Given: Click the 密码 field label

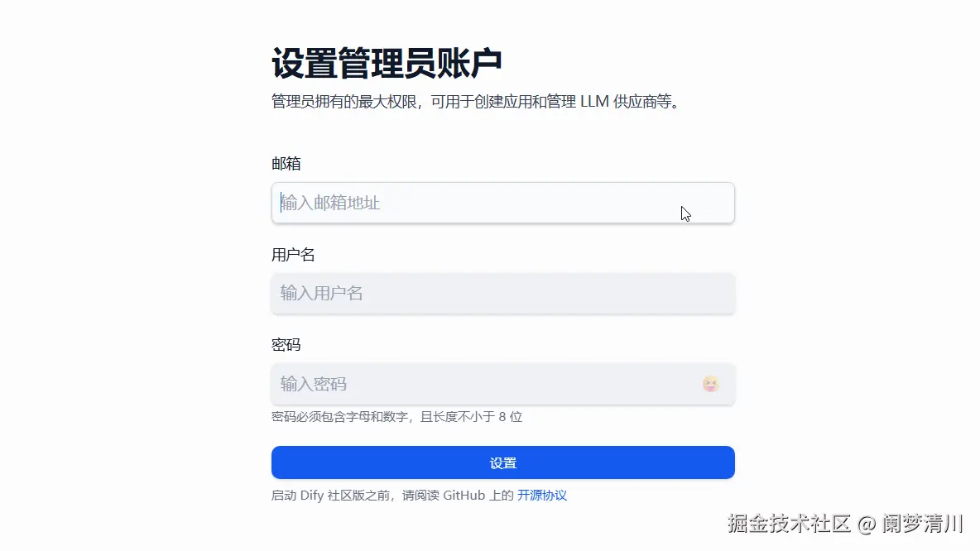Looking at the screenshot, I should point(286,345).
